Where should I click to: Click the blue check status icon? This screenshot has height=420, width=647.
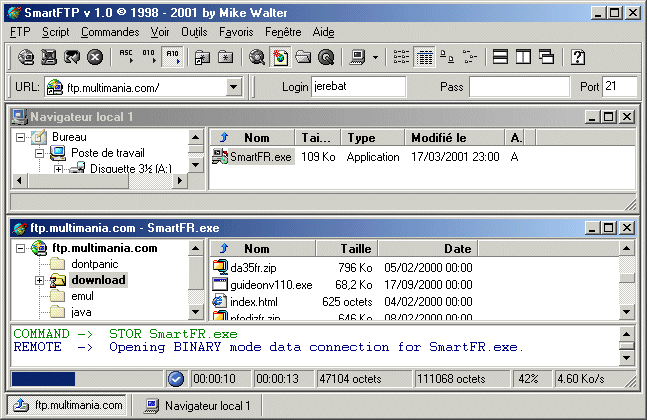[176, 379]
